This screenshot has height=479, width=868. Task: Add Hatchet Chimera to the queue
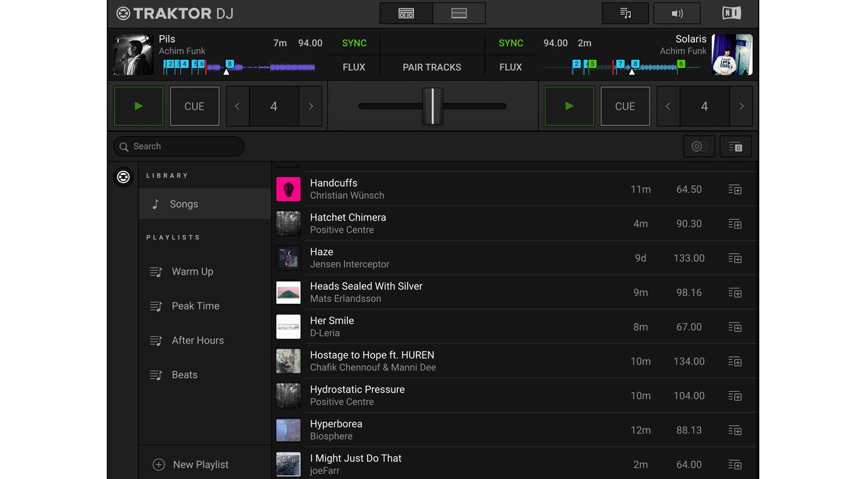click(x=735, y=224)
